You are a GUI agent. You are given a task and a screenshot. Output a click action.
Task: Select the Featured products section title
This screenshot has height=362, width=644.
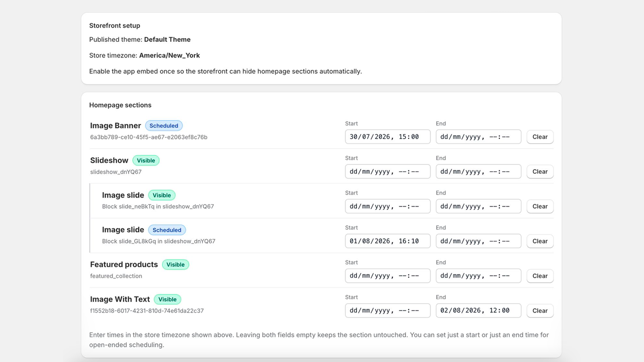pos(124,265)
